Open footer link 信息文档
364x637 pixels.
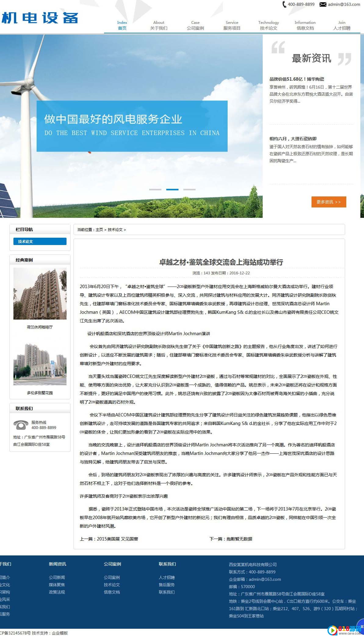(112, 592)
